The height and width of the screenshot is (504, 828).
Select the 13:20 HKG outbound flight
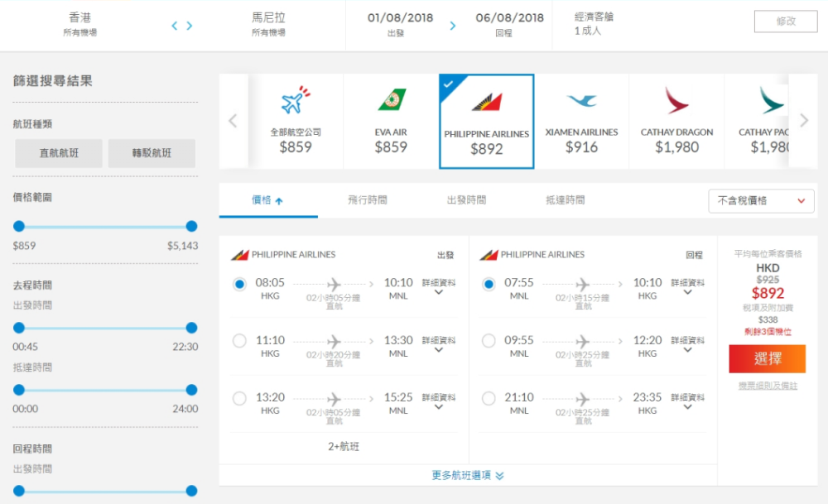pos(239,398)
